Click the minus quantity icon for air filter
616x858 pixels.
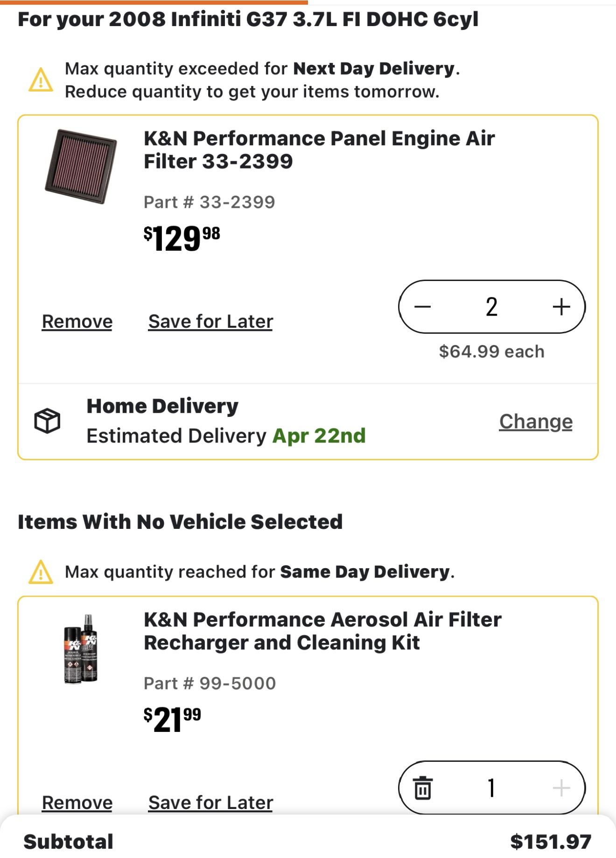[x=422, y=306]
